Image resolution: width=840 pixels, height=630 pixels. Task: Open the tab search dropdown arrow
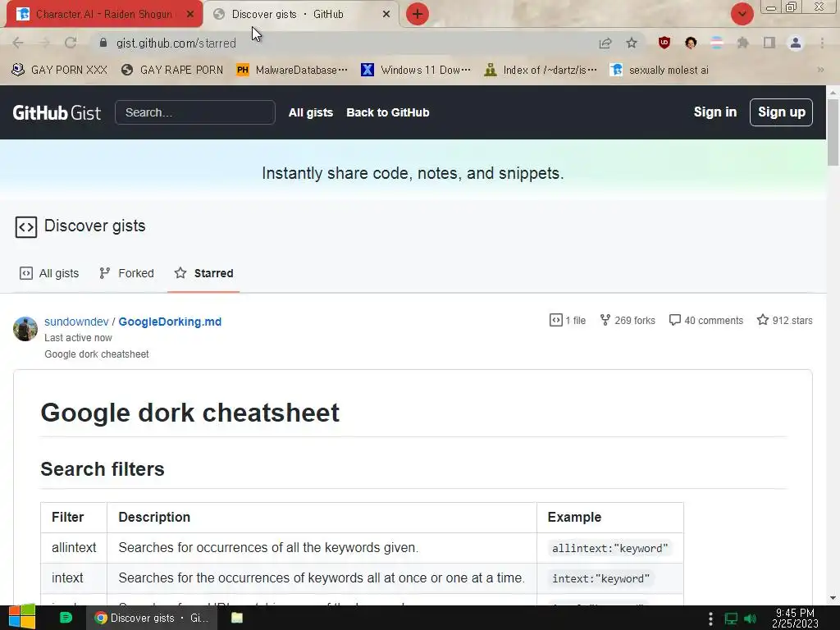point(742,14)
